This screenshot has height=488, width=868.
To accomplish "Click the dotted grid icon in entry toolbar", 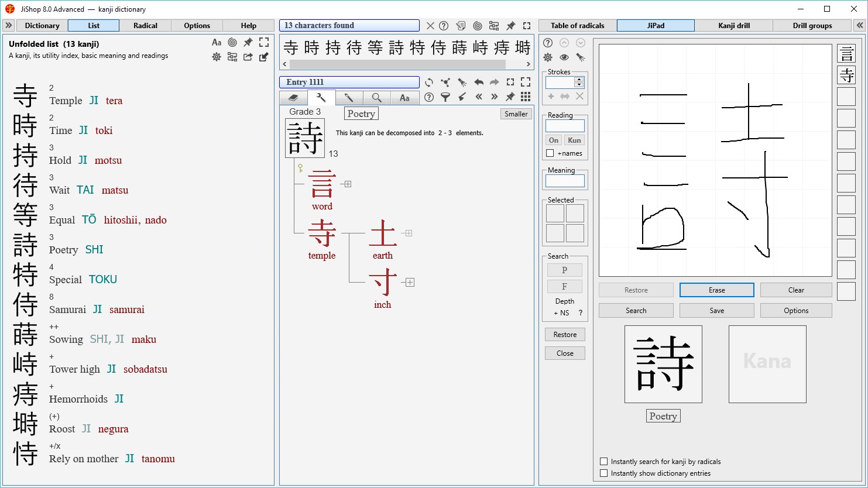I will [x=526, y=97].
